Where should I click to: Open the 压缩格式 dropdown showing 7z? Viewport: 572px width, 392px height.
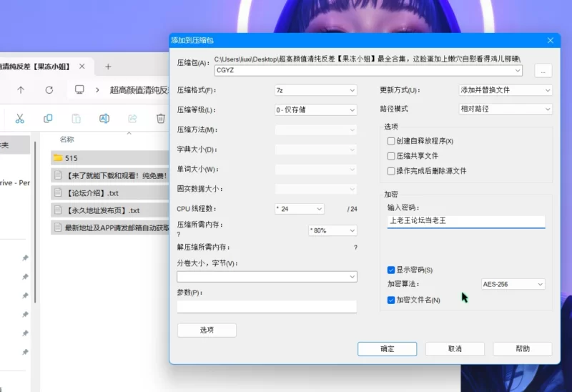pyautogui.click(x=315, y=91)
